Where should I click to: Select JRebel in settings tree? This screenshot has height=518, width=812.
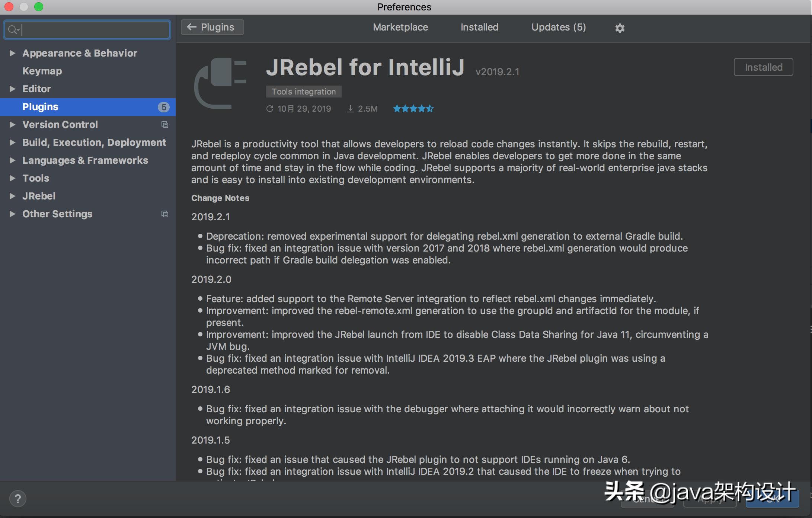point(39,196)
